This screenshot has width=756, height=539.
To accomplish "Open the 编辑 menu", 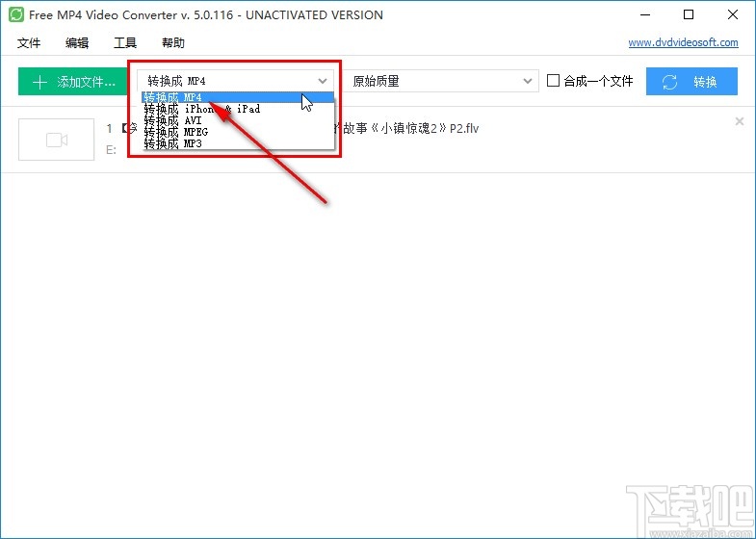I will (77, 43).
